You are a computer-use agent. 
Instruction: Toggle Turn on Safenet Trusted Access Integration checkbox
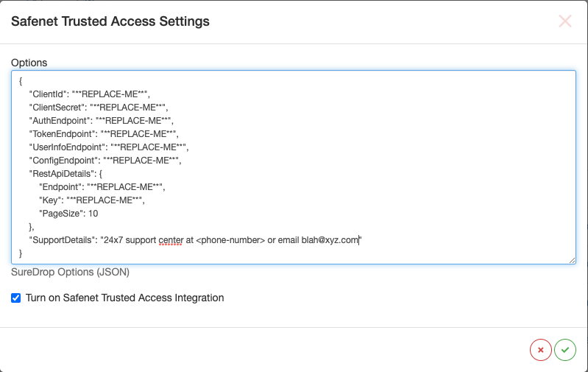click(15, 298)
